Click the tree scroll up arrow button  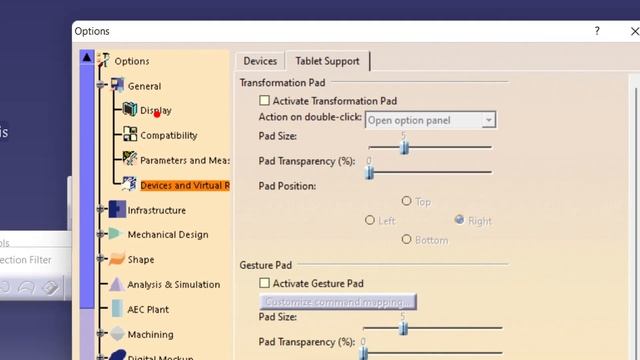coord(87,57)
